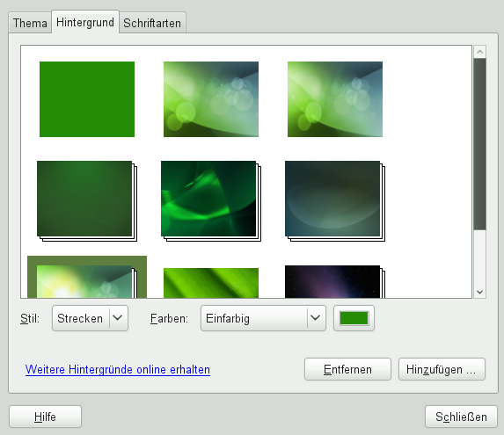The image size is (504, 435).
Task: Click the wallpaper list scroll down arrow
Action: [x=480, y=292]
